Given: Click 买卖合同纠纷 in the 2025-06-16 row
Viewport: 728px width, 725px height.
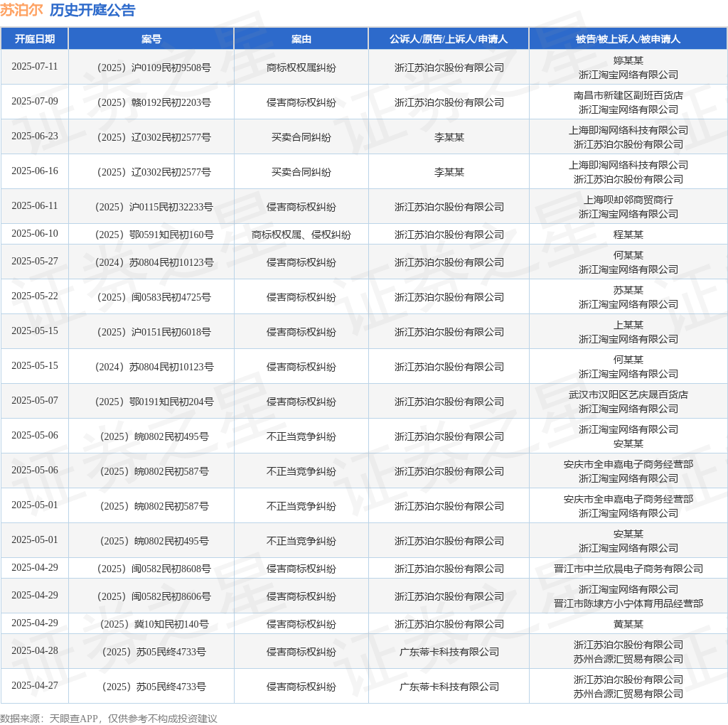Looking at the screenshot, I should coord(301,172).
